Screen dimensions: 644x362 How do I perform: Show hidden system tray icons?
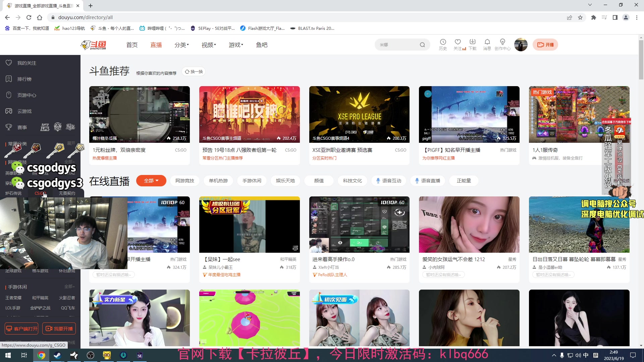pos(554,355)
